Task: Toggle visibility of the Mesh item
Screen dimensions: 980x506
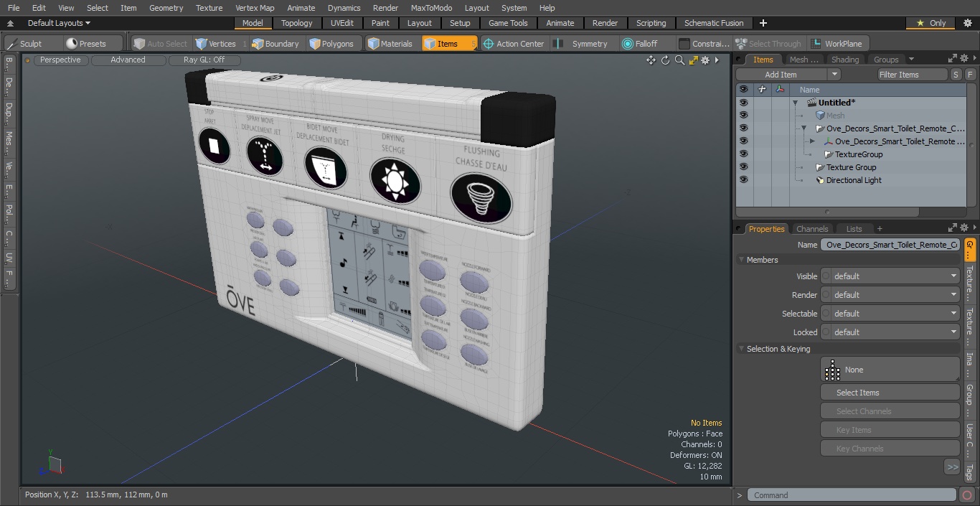Action: [x=743, y=116]
